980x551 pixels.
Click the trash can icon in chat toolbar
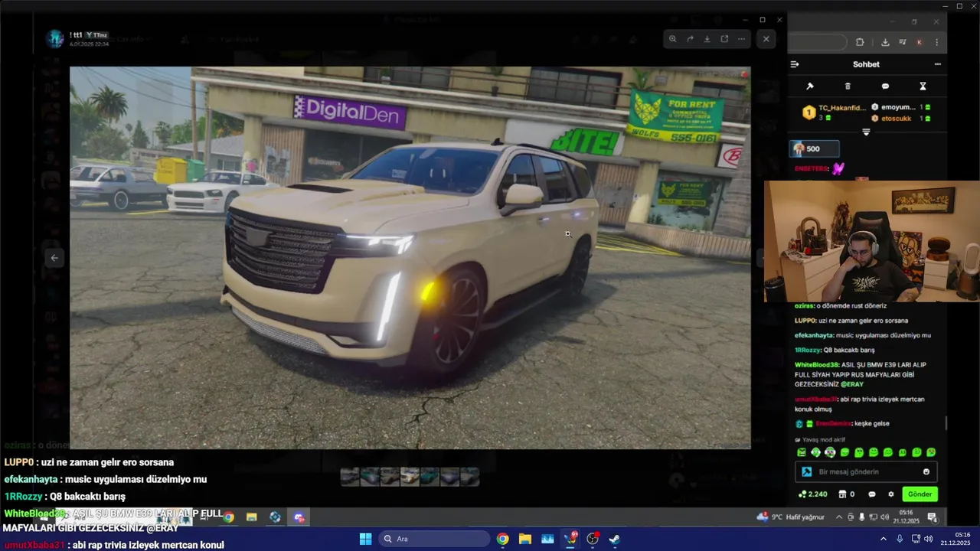pos(848,86)
